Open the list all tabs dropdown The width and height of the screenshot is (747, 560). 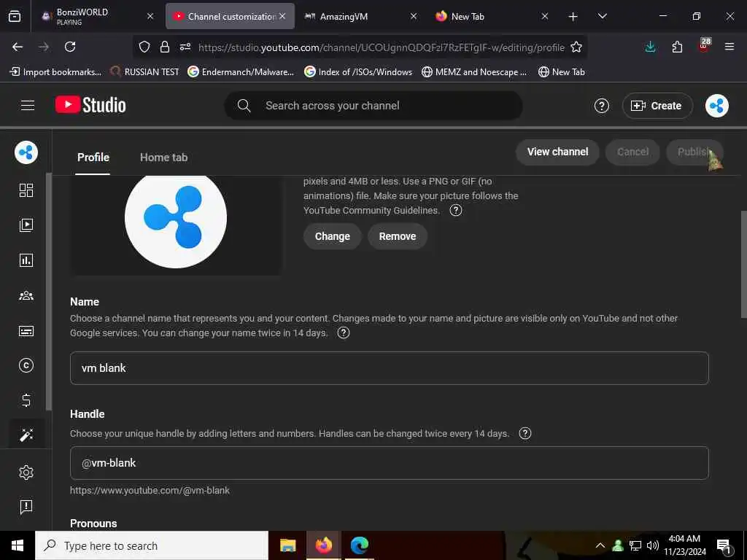click(x=602, y=16)
